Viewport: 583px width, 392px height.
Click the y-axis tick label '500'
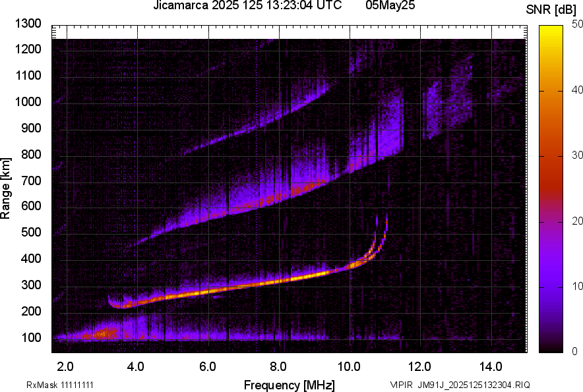(x=31, y=232)
